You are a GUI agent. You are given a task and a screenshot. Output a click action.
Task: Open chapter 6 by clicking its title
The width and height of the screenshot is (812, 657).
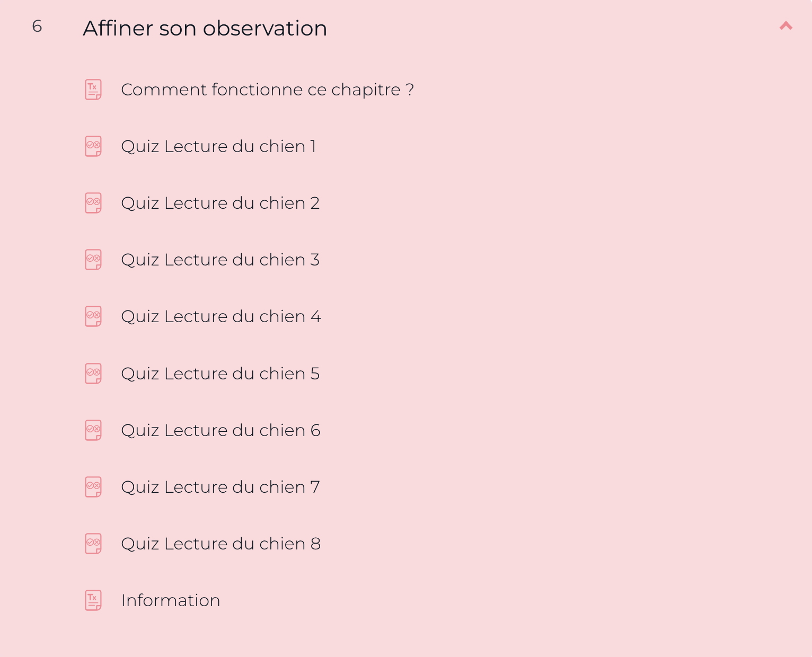coord(205,28)
